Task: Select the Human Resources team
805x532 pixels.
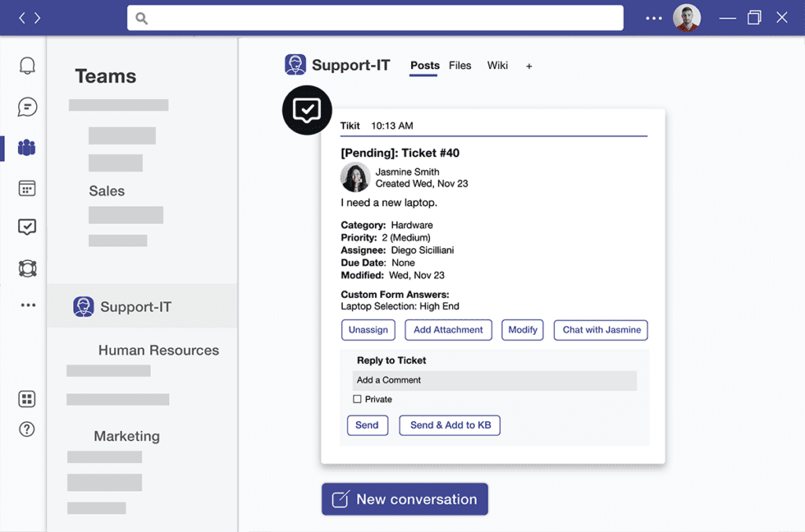Action: pos(159,350)
